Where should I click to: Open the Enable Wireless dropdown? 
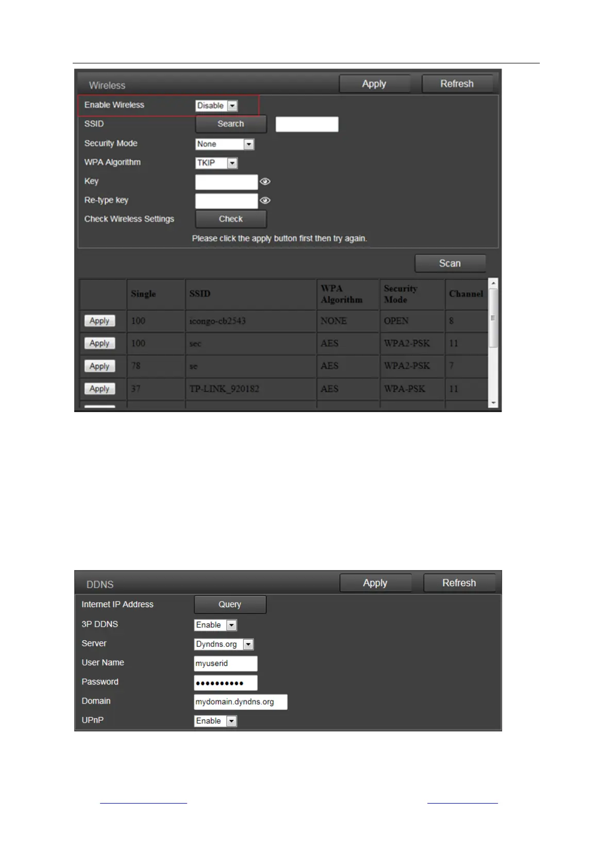[x=217, y=106]
